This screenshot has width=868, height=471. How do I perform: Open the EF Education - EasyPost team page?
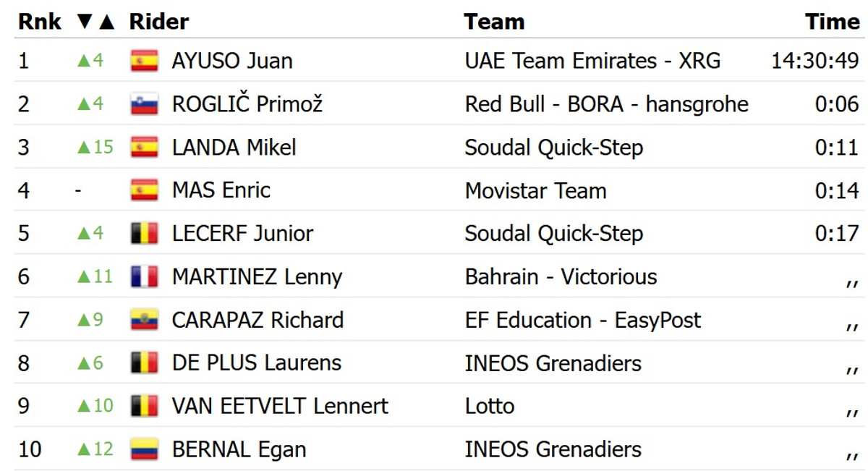click(582, 320)
